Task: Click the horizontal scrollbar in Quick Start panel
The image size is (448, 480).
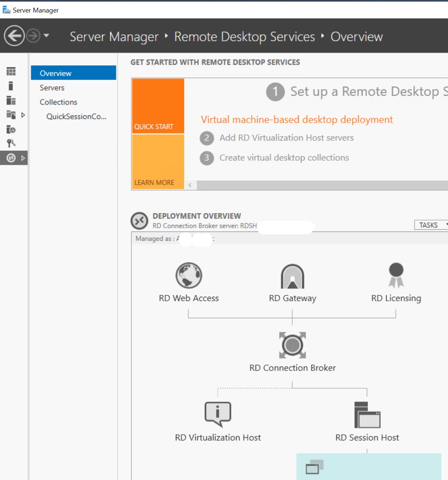Action: point(321,185)
